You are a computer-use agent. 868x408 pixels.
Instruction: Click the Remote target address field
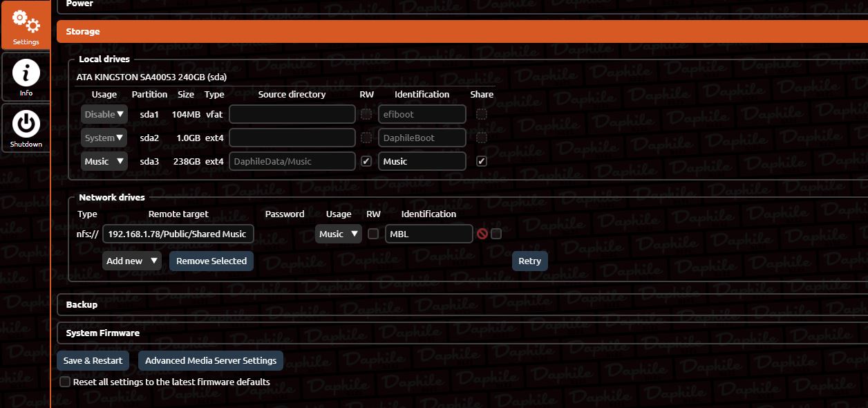coord(178,234)
